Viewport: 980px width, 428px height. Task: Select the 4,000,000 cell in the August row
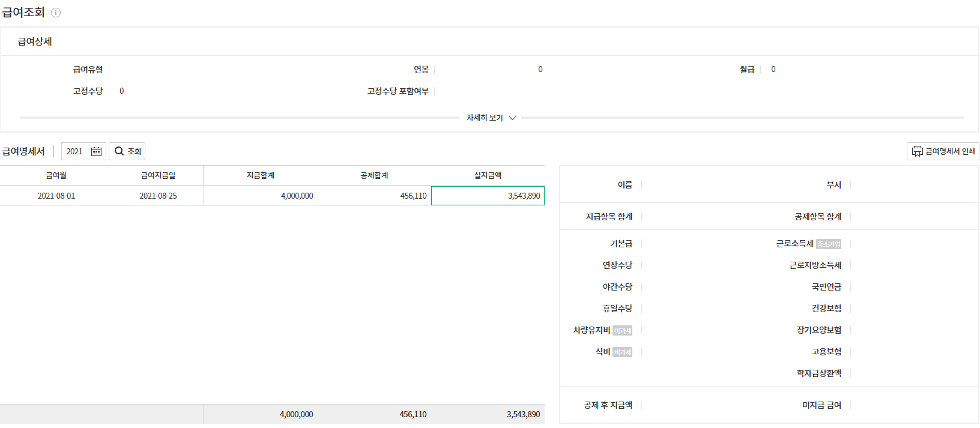[x=297, y=196]
